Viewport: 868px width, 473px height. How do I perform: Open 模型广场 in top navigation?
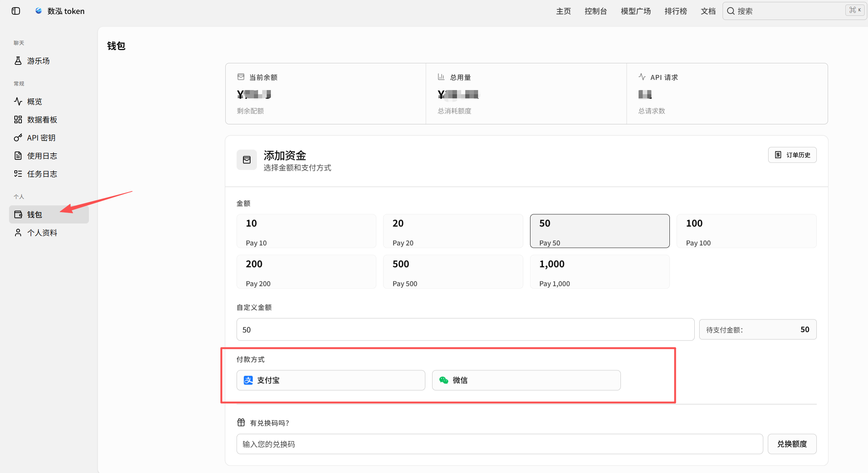click(636, 11)
